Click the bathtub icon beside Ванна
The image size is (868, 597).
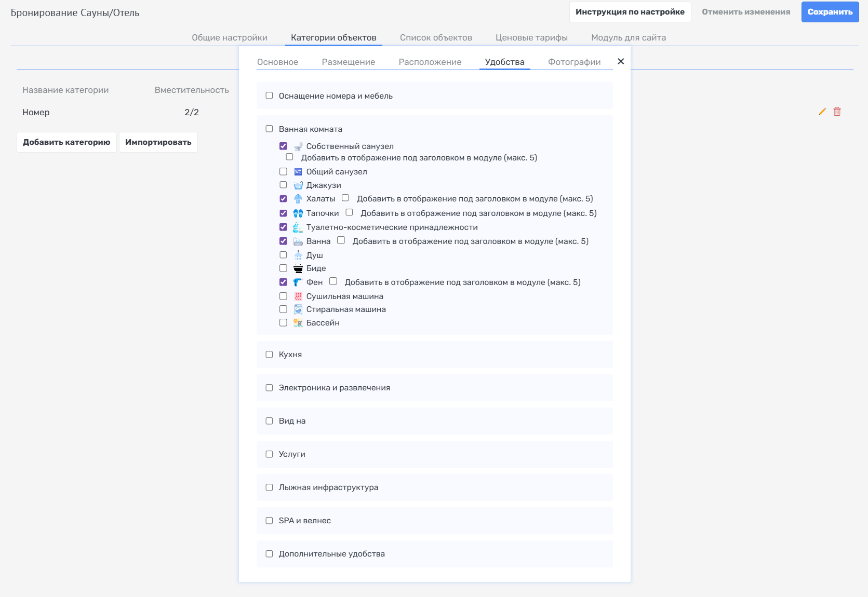(x=298, y=241)
